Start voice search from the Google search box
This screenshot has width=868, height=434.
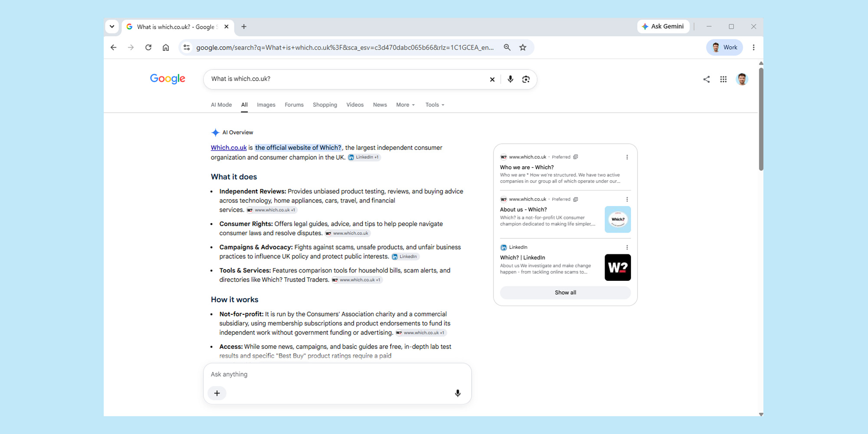click(x=510, y=79)
